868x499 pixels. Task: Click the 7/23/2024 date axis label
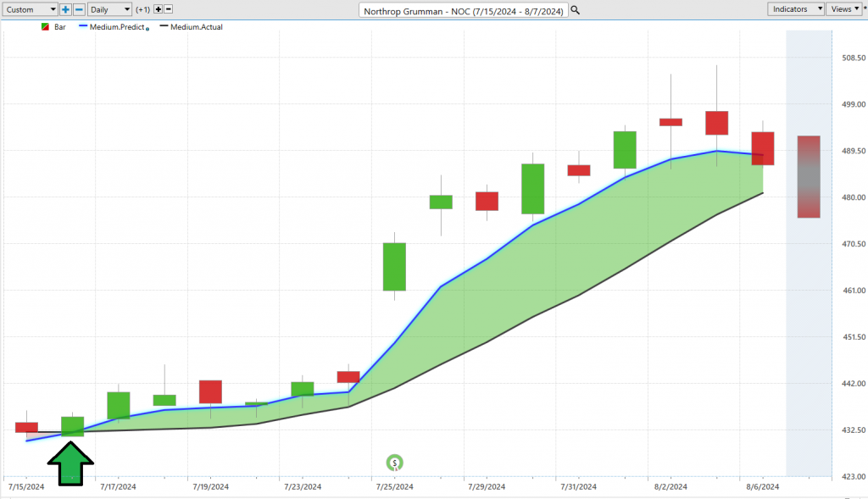(303, 487)
